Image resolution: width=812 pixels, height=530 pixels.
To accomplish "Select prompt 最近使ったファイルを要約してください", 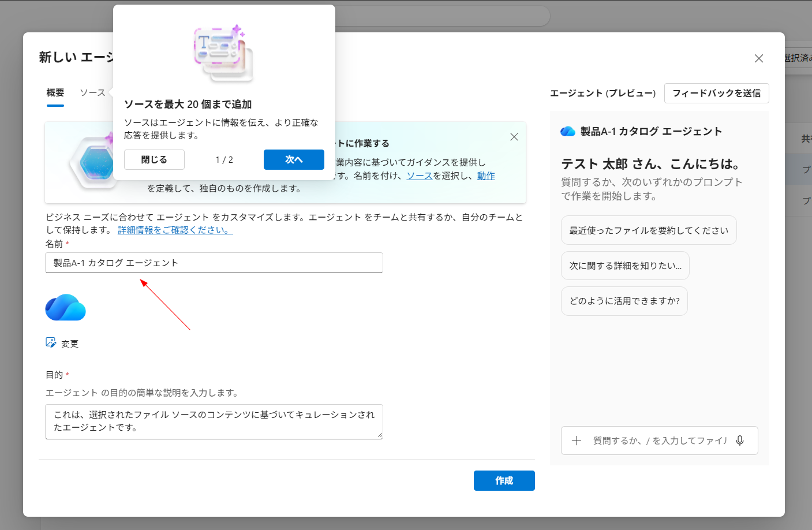I will click(648, 230).
